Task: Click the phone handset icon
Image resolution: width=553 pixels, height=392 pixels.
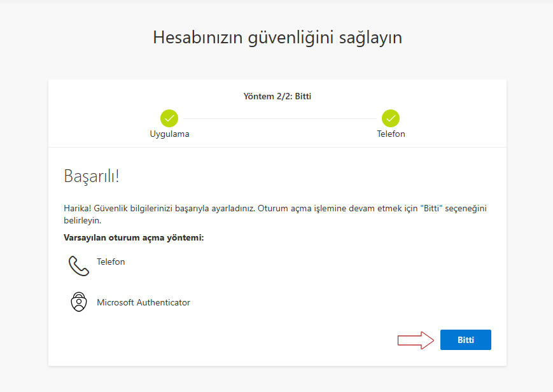Action: click(x=79, y=266)
